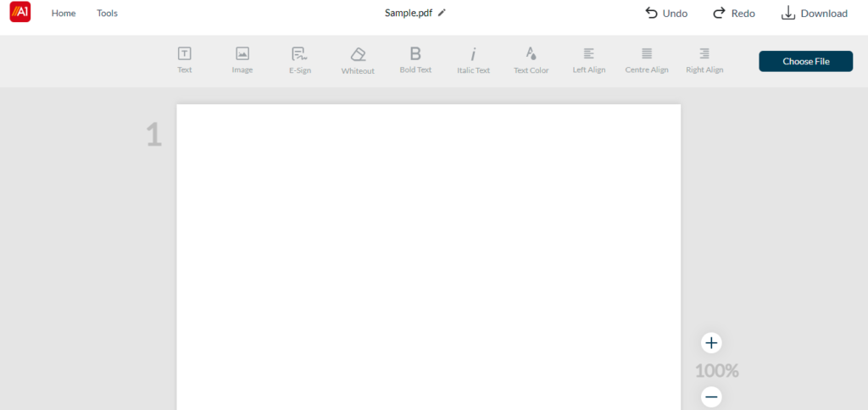Click the Image insert tool
The image size is (868, 410).
coord(242,54)
